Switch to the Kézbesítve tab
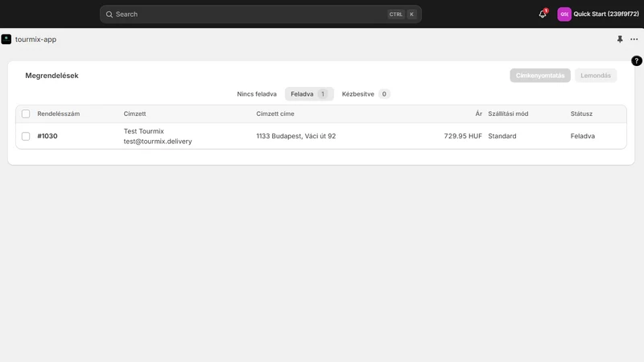This screenshot has width=644, height=362. point(365,94)
